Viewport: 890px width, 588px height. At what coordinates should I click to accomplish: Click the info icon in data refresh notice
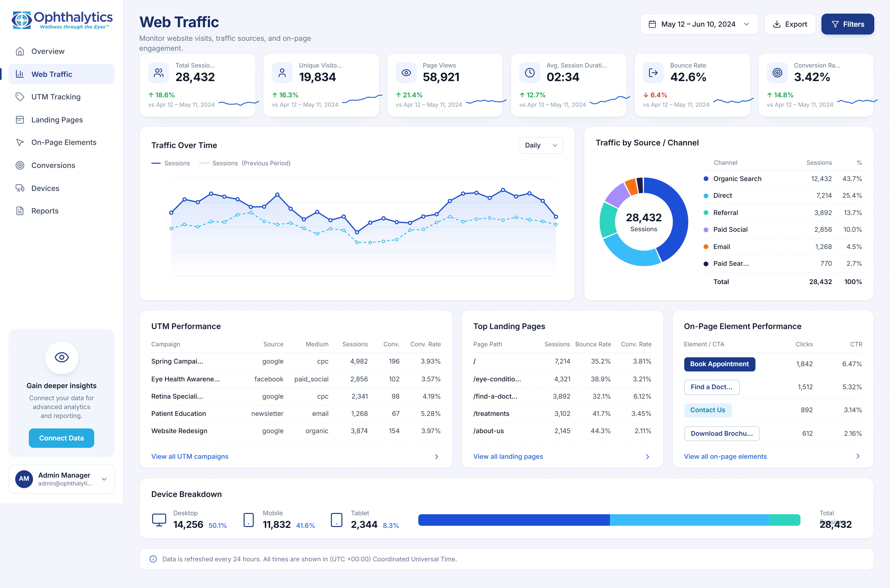coord(153,559)
